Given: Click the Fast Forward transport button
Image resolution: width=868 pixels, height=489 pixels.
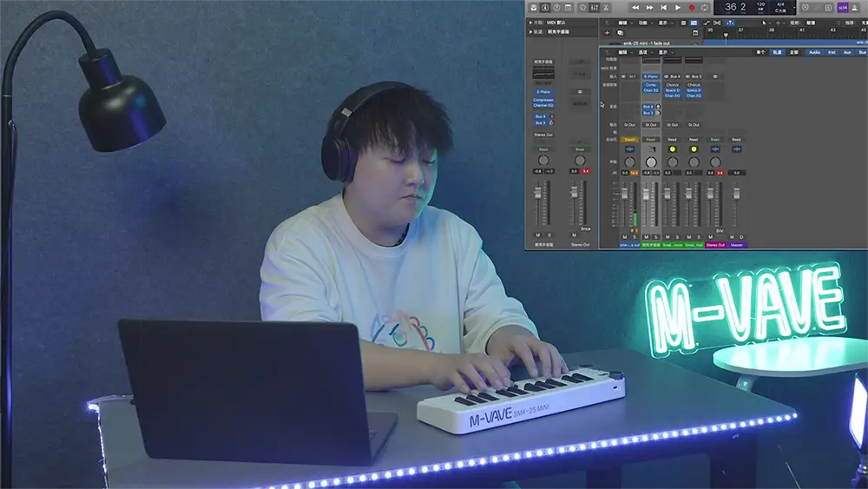Looking at the screenshot, I should point(649,8).
